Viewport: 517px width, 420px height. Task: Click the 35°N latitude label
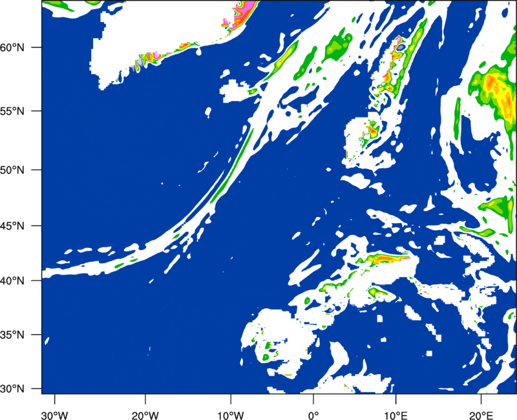12,335
